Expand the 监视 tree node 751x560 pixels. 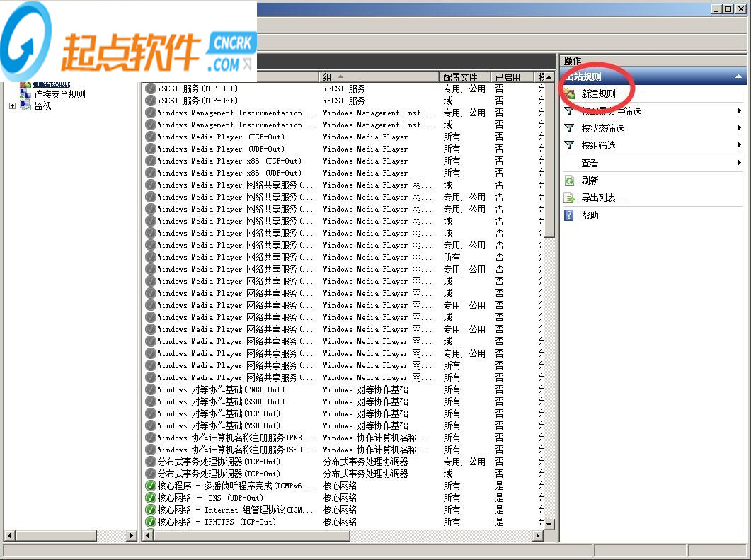point(13,106)
